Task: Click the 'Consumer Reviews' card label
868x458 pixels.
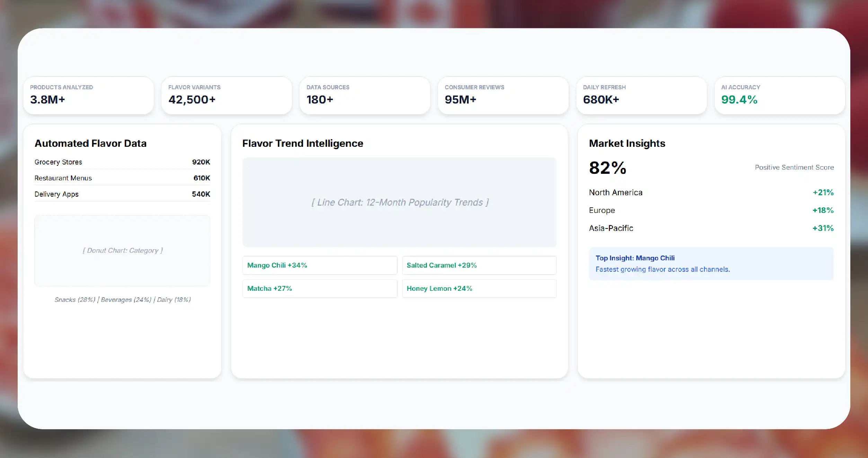Action: click(475, 87)
